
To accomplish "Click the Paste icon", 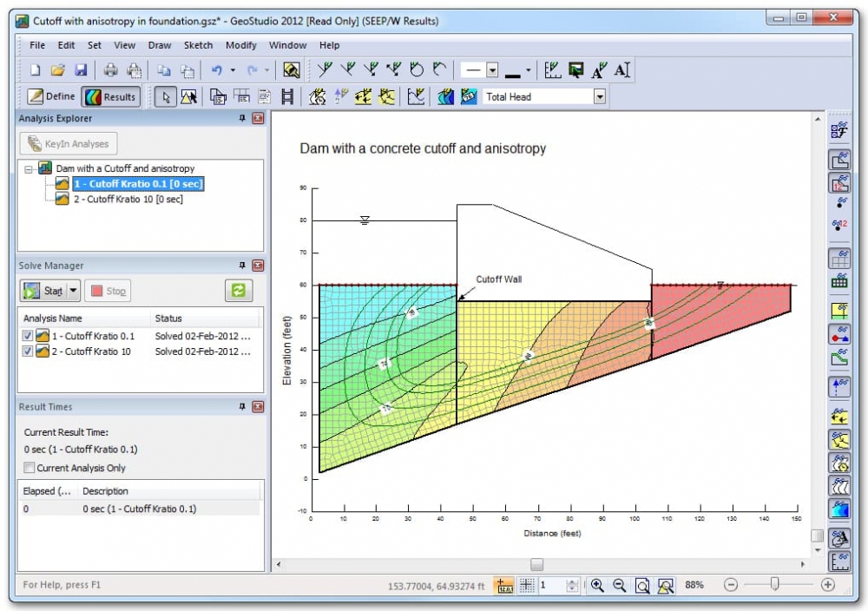I will [187, 70].
